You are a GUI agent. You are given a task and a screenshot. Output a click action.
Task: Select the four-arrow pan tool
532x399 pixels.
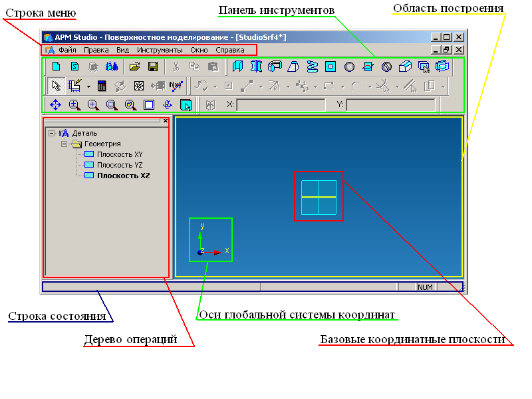pos(56,105)
